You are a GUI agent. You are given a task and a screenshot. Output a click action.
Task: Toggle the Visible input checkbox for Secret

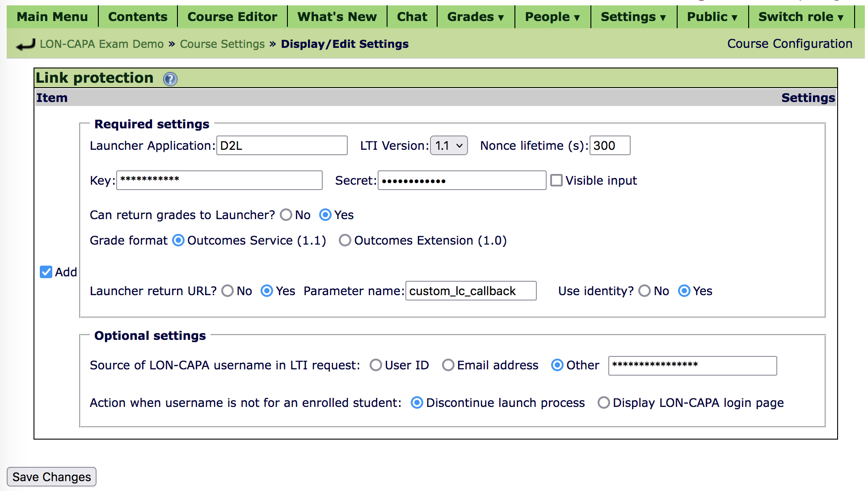[555, 180]
